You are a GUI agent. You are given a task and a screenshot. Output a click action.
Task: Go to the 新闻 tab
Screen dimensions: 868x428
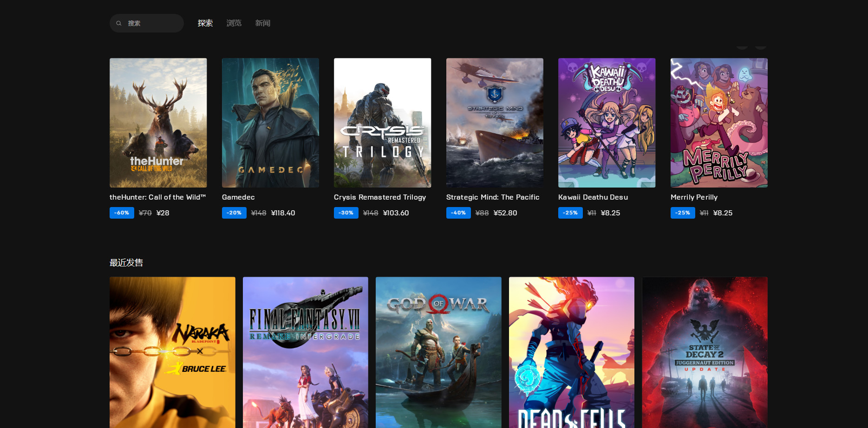263,23
